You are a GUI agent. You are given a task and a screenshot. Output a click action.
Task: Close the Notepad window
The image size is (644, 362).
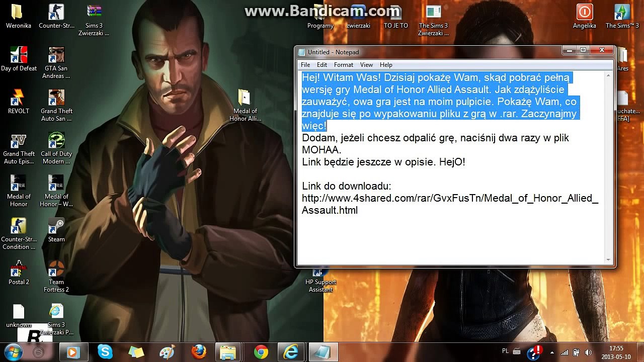point(602,50)
